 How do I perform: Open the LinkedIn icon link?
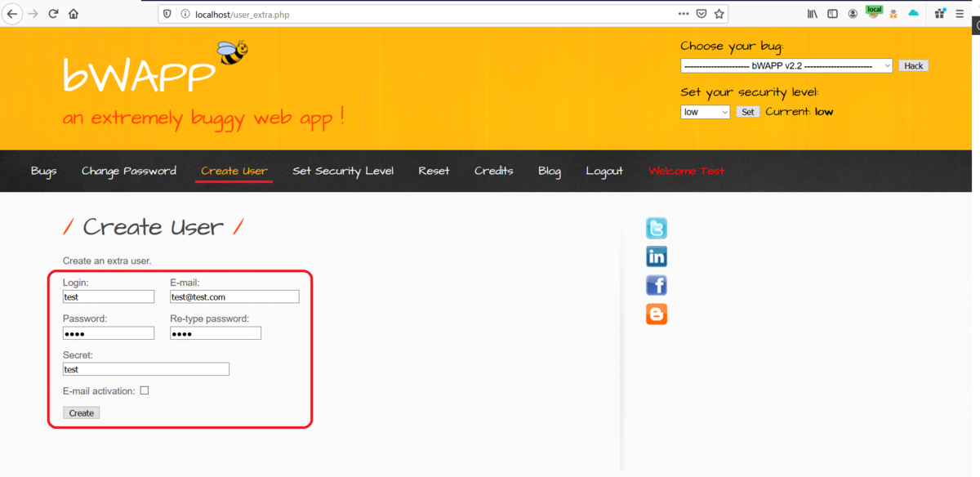(x=657, y=256)
